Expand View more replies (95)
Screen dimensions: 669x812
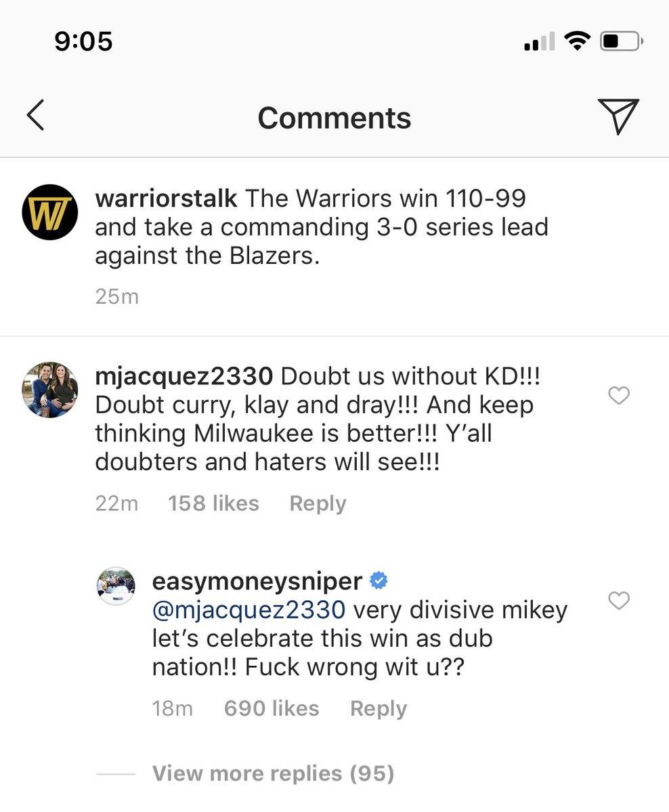click(273, 773)
